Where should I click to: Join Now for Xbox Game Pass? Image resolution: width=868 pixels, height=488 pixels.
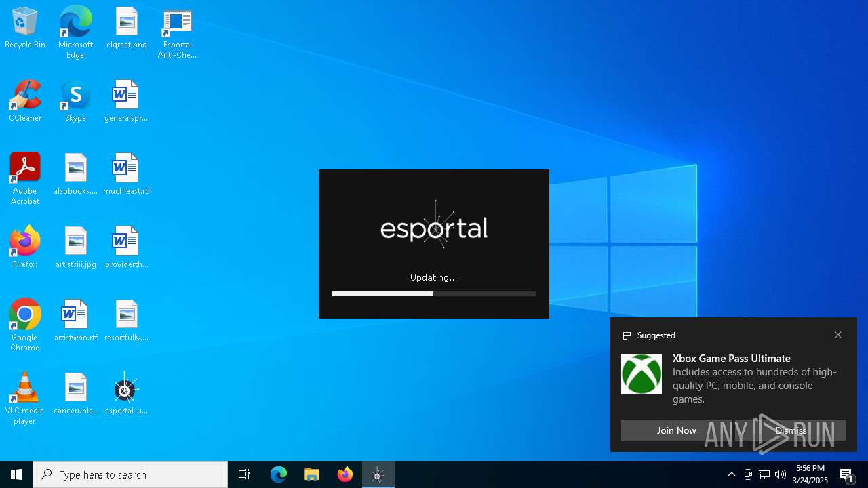point(676,430)
